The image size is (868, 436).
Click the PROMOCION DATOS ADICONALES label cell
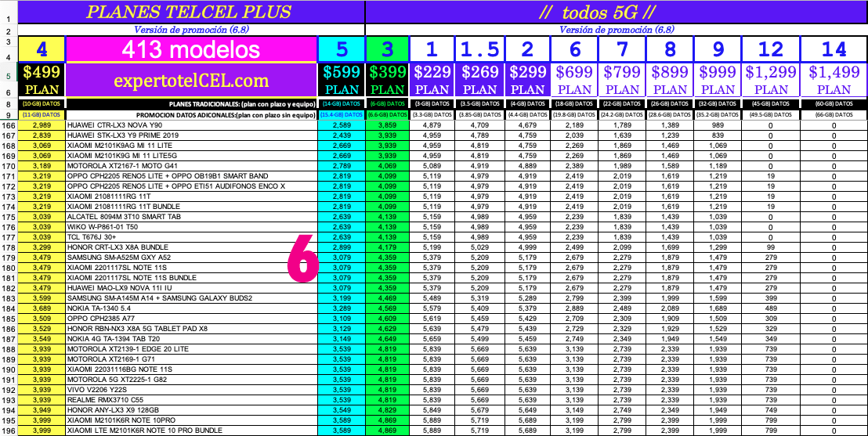pos(191,114)
